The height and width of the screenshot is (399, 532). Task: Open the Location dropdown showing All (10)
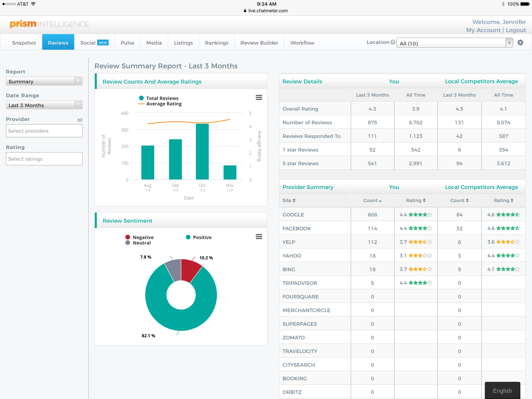pyautogui.click(x=454, y=43)
